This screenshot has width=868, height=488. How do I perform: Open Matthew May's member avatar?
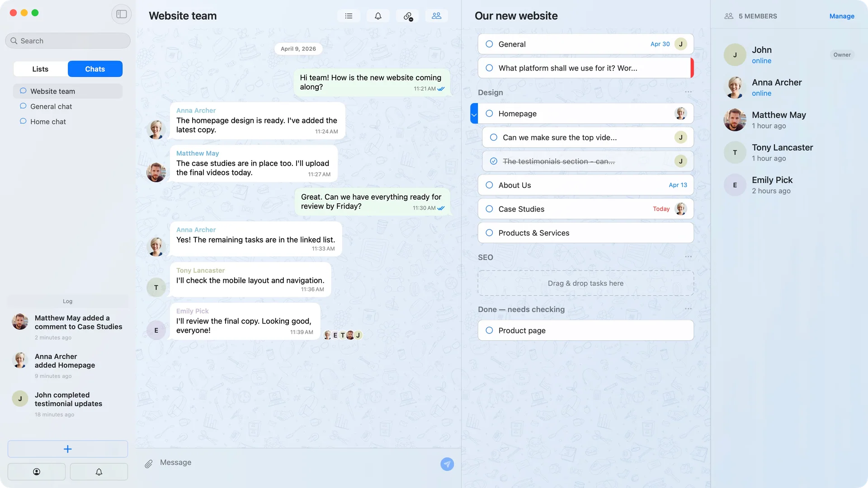735,120
